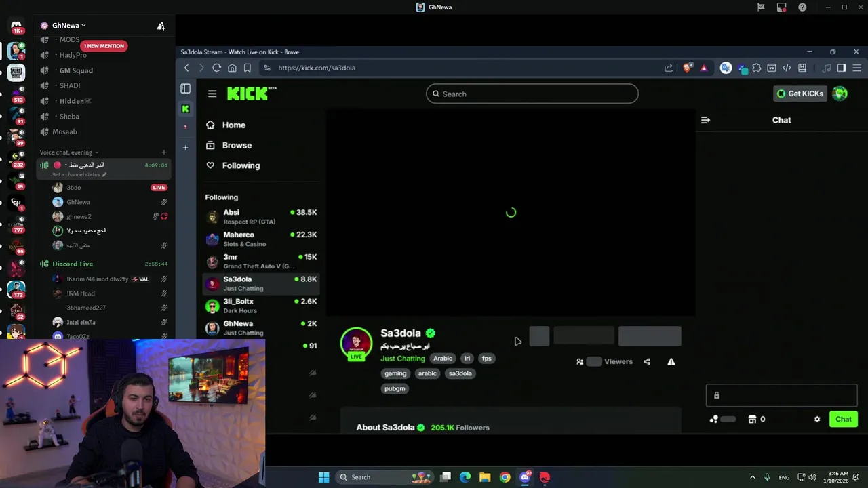The width and height of the screenshot is (868, 488).
Task: Bookmark this page in Brave
Action: click(248, 68)
